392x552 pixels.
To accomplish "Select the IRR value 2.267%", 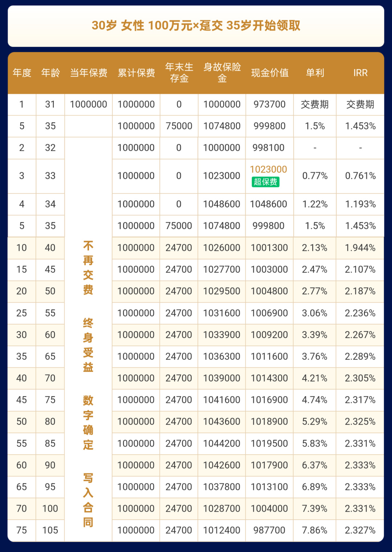I will coord(360,335).
